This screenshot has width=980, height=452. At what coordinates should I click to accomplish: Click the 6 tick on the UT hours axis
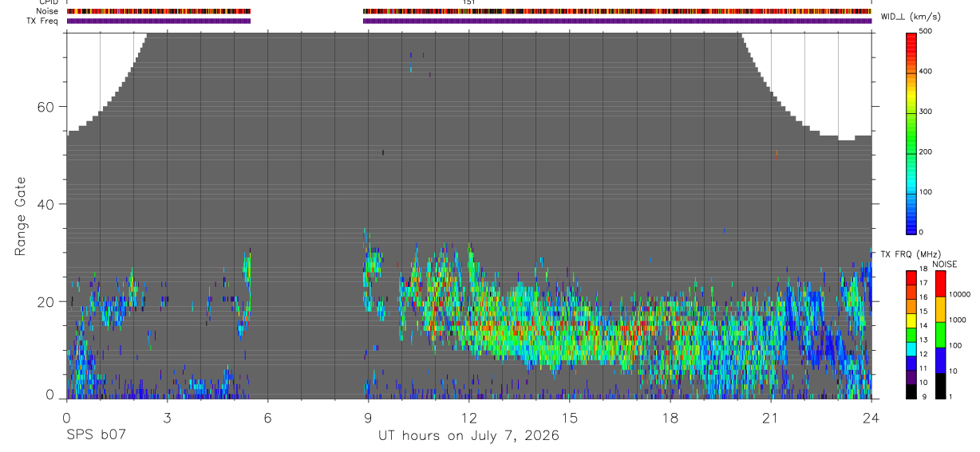click(x=267, y=417)
